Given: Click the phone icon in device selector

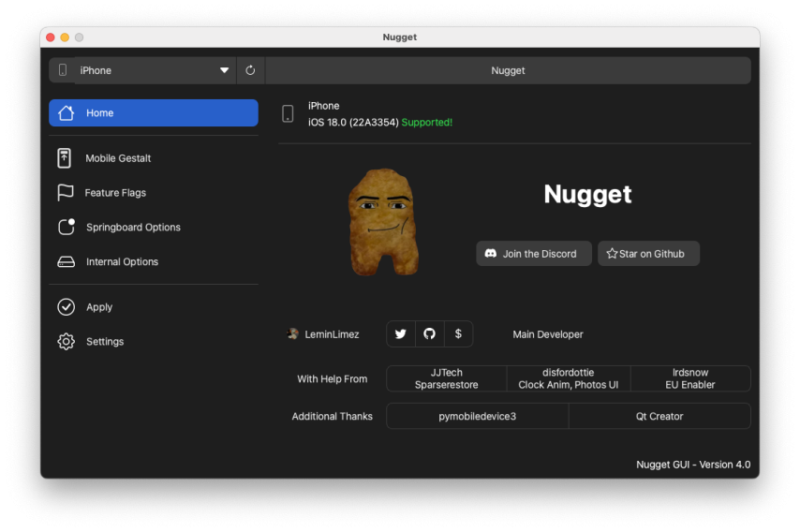Looking at the screenshot, I should (x=62, y=70).
